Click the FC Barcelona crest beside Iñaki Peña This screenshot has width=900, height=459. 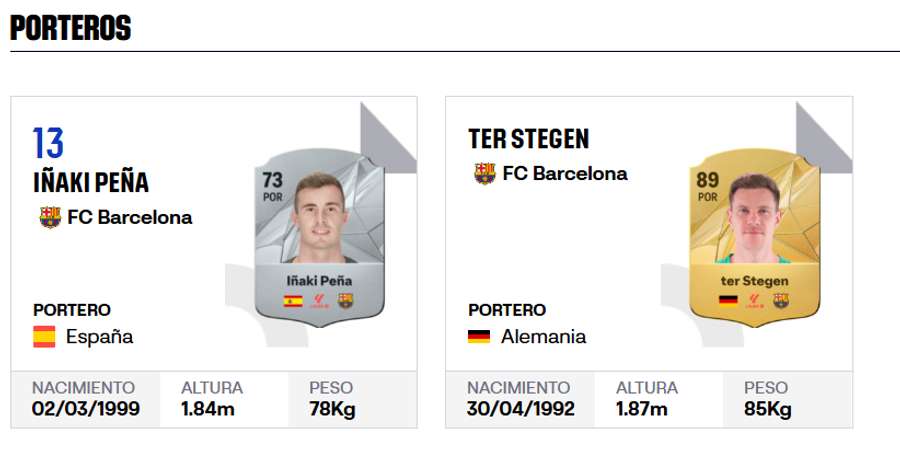tap(50, 217)
